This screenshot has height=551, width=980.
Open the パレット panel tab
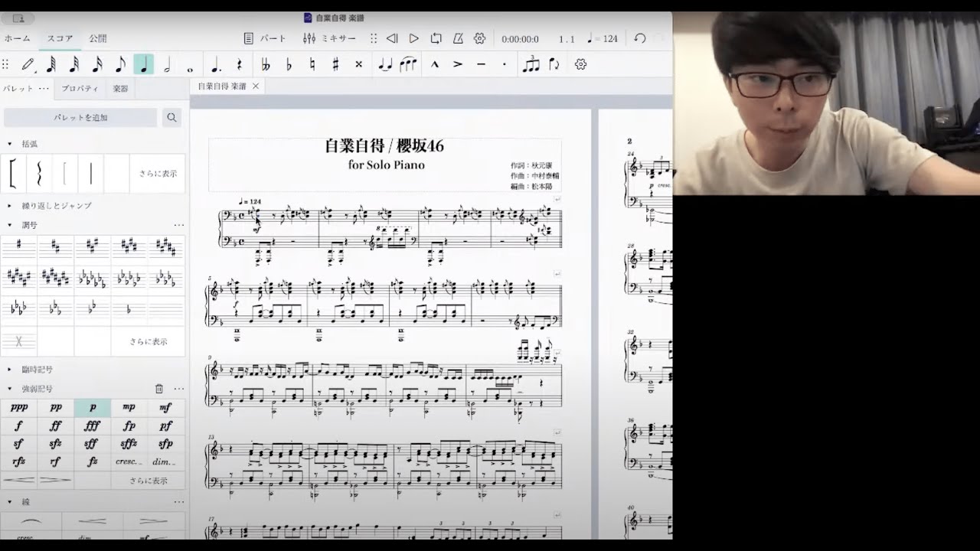pos(18,89)
